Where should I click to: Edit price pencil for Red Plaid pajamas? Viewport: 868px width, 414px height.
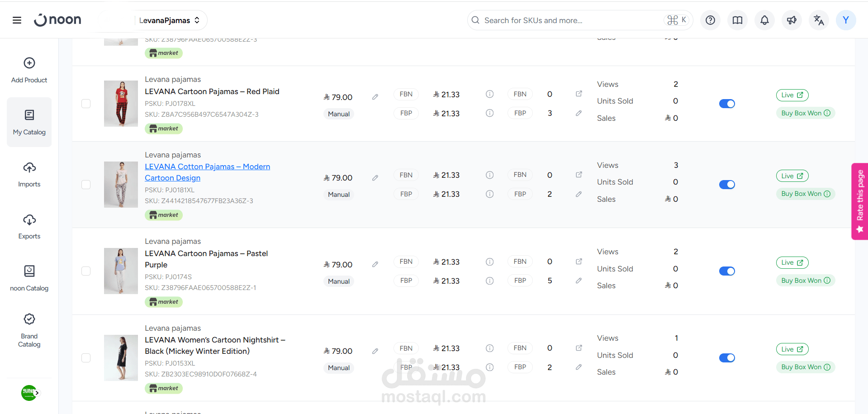pyautogui.click(x=375, y=97)
